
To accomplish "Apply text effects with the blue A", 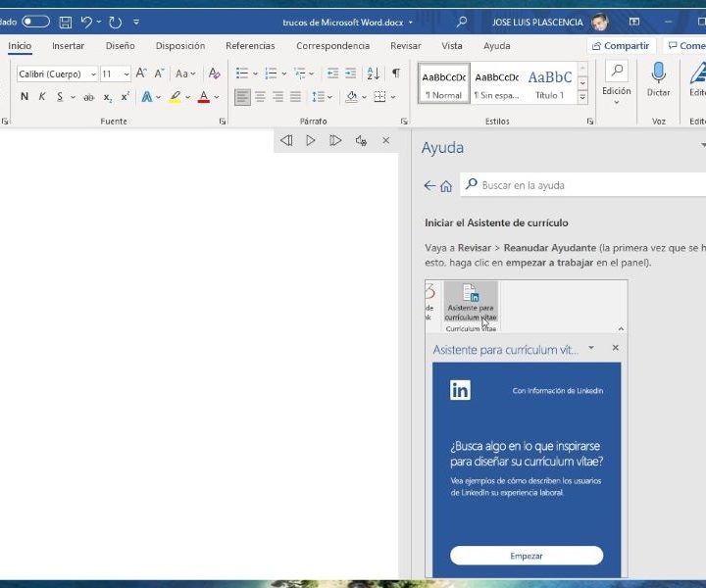I will pyautogui.click(x=147, y=96).
